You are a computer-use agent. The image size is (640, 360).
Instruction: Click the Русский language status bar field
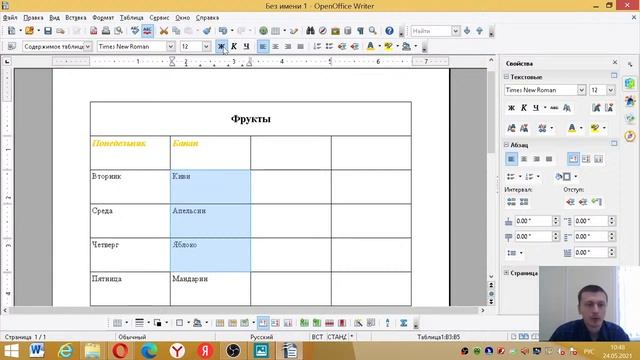click(262, 337)
